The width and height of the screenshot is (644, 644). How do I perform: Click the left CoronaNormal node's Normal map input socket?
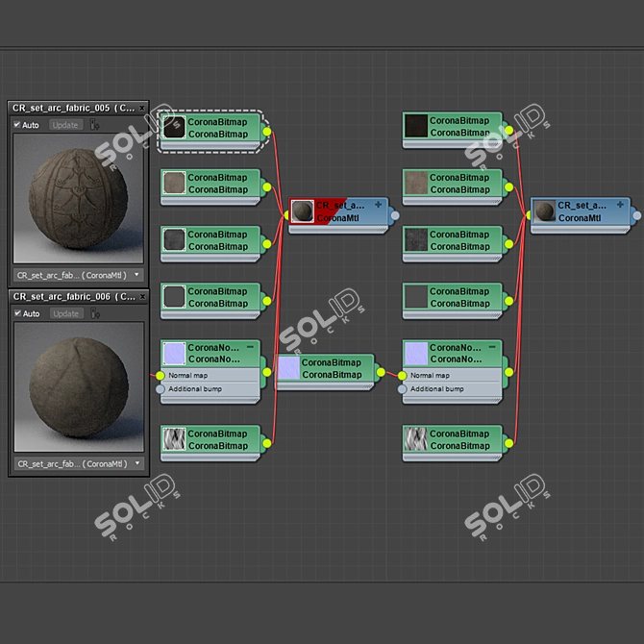(161, 376)
